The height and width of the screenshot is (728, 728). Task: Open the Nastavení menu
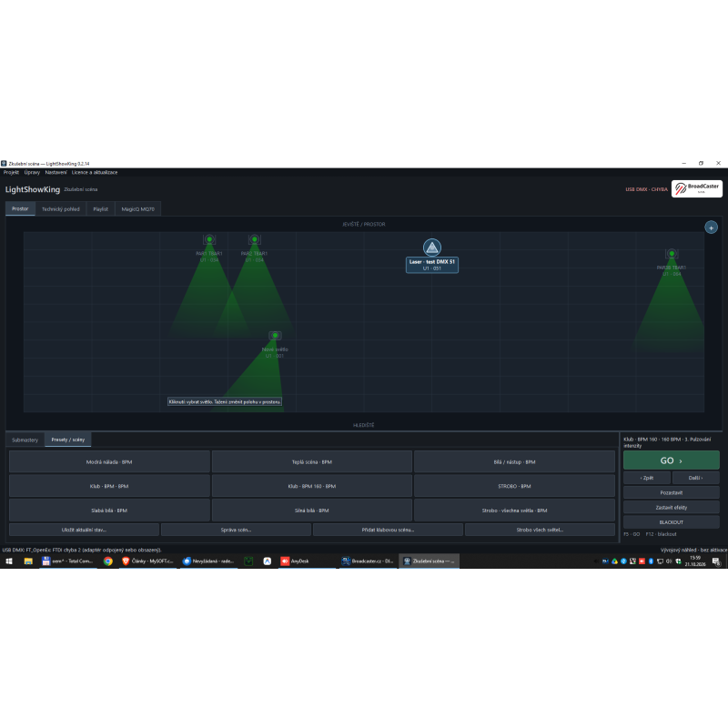click(56, 172)
